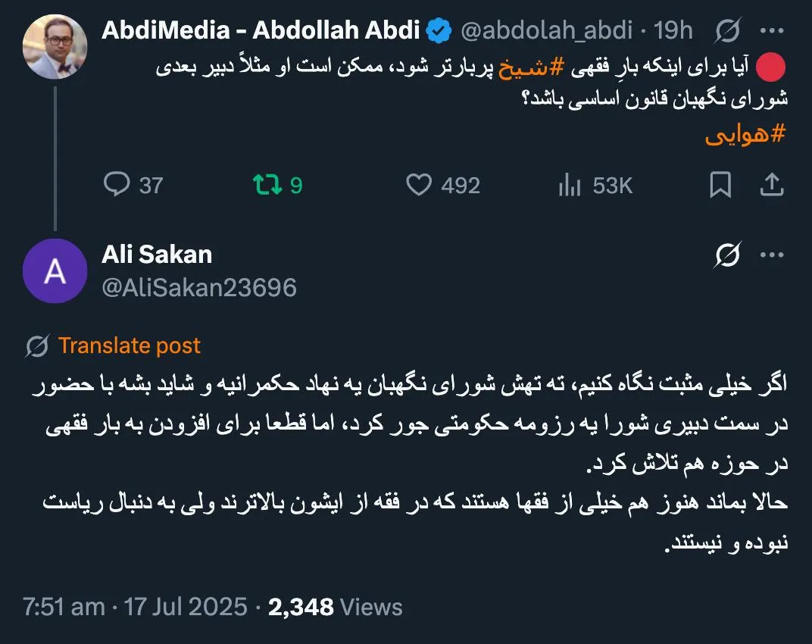Click the retweet icon showing 9 reposts
This screenshot has width=812, height=644.
coord(267,184)
